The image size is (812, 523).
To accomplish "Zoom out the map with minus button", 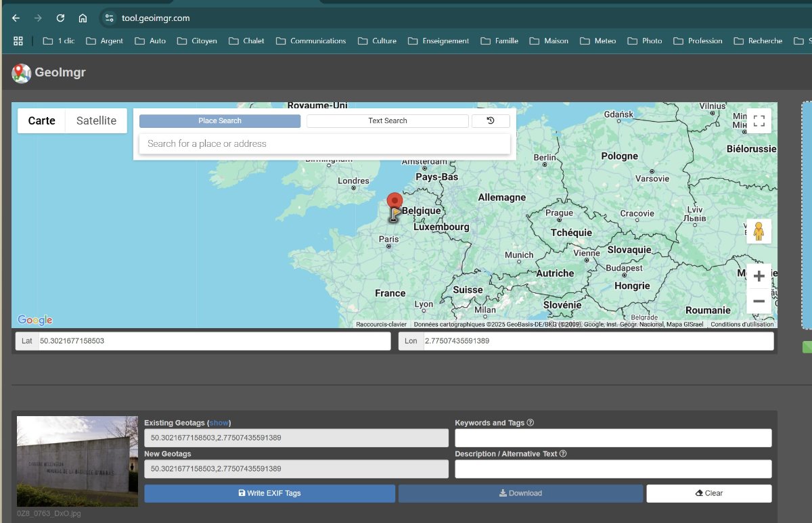I will click(x=759, y=301).
